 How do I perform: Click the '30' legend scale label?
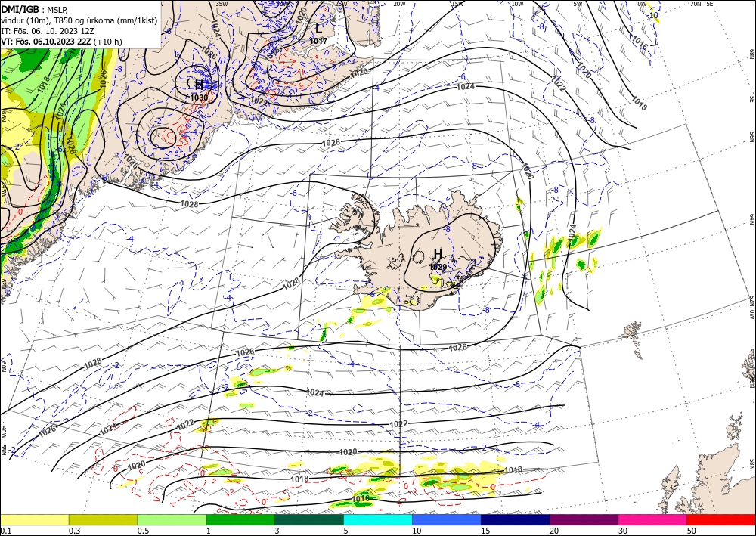pos(623,531)
